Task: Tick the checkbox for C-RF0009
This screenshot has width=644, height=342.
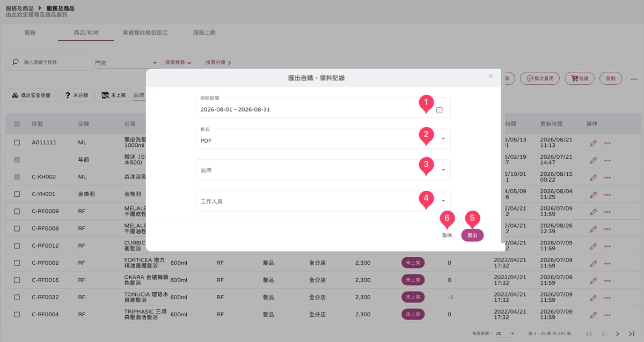Action: (17, 212)
